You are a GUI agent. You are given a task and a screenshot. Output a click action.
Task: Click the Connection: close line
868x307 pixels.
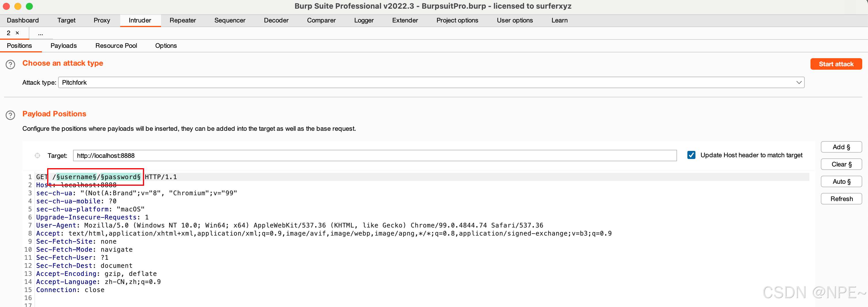click(x=70, y=290)
